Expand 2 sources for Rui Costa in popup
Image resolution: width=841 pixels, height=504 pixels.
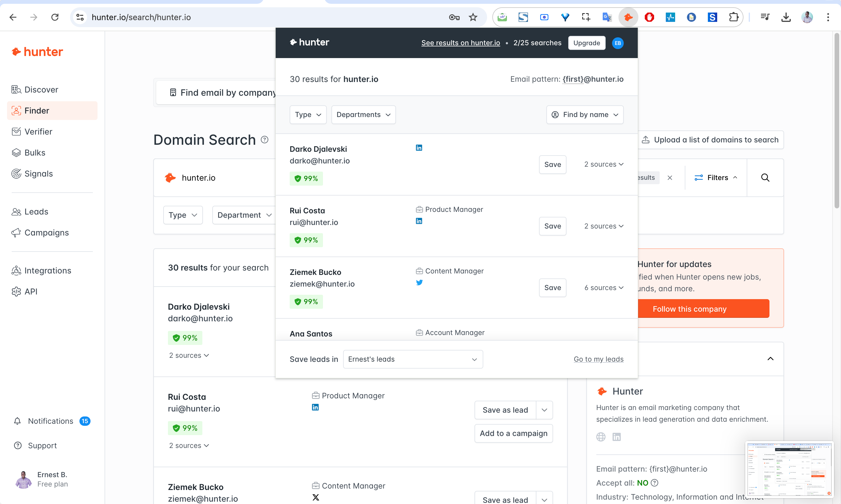click(x=604, y=226)
